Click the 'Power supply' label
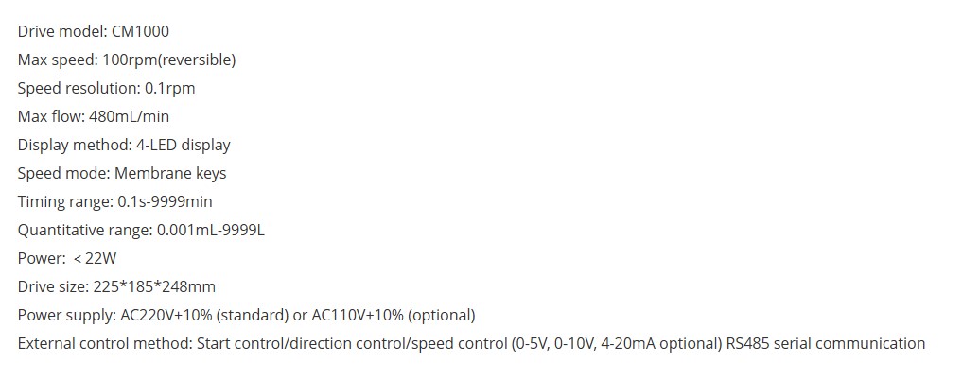The image size is (980, 380). pos(64,315)
